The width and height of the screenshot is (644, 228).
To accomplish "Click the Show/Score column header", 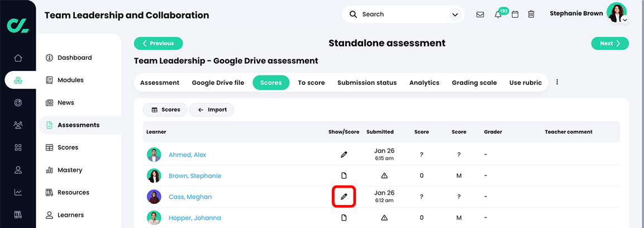I will [x=344, y=132].
